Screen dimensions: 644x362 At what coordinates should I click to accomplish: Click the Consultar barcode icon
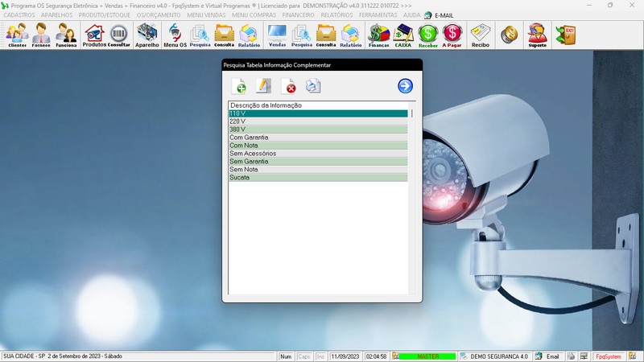click(119, 35)
